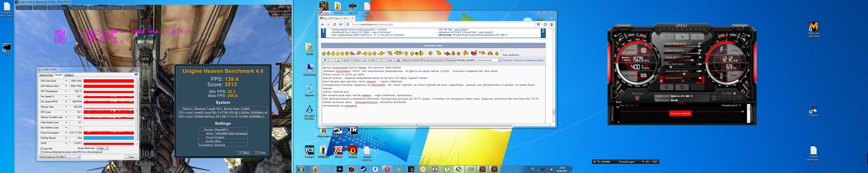This screenshot has width=868, height=173.
Task: Click the heart bookmark icon in address bar
Action: [x=538, y=24]
